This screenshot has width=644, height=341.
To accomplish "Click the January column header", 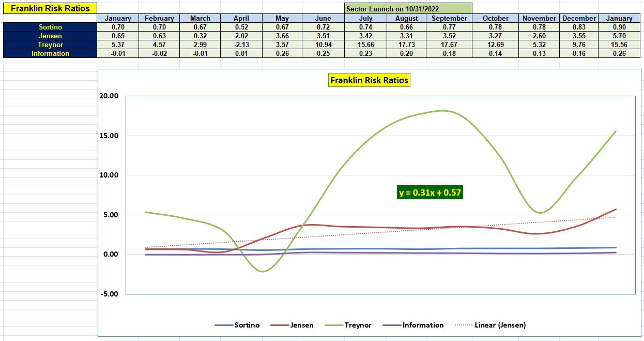I will 118,18.
